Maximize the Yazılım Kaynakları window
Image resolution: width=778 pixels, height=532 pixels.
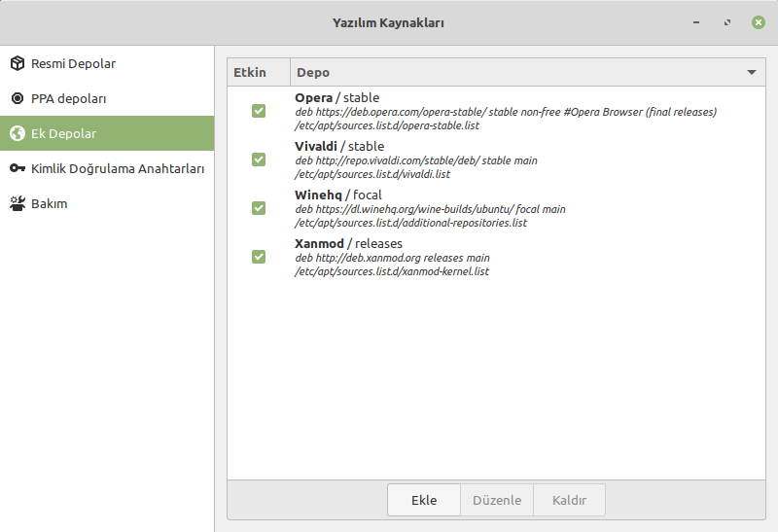(x=727, y=22)
